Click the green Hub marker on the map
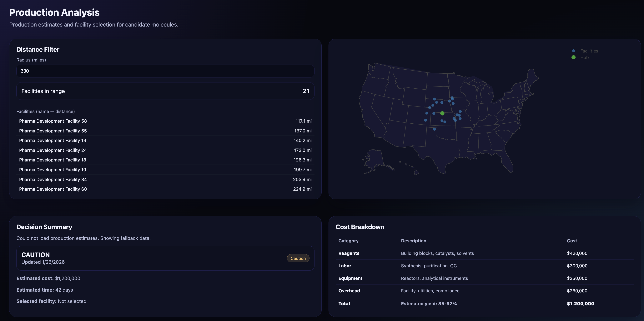The height and width of the screenshot is (321, 644). click(442, 113)
